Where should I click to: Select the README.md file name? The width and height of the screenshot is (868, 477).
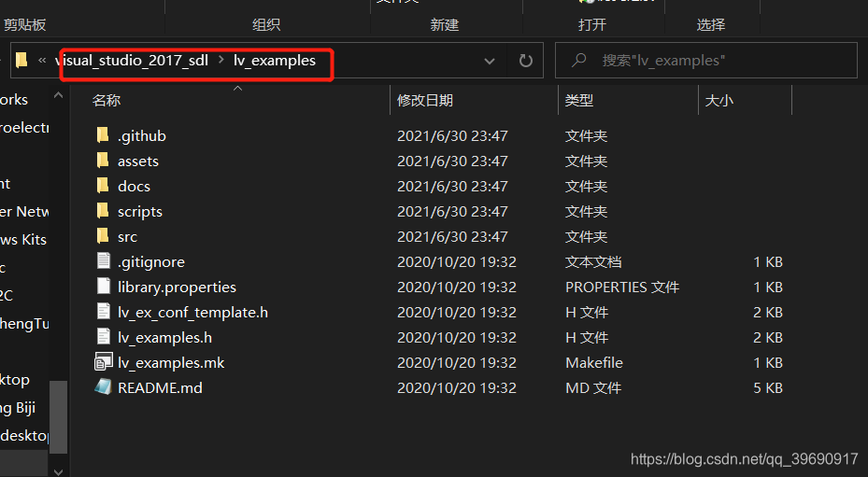tap(160, 388)
